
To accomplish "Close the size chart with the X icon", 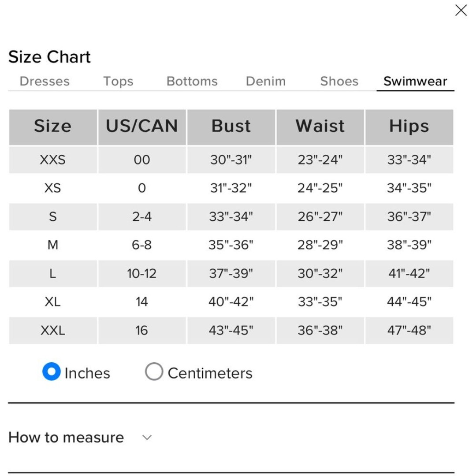I will point(461,10).
